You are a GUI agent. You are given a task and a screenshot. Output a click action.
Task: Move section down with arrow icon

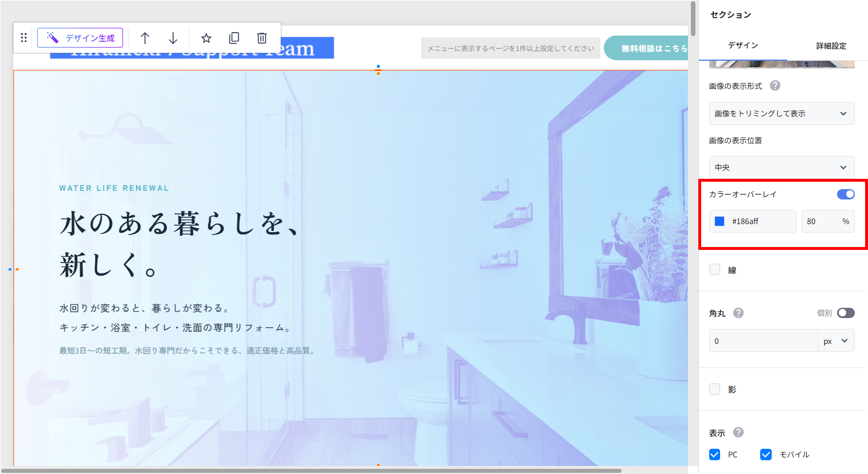coord(173,38)
